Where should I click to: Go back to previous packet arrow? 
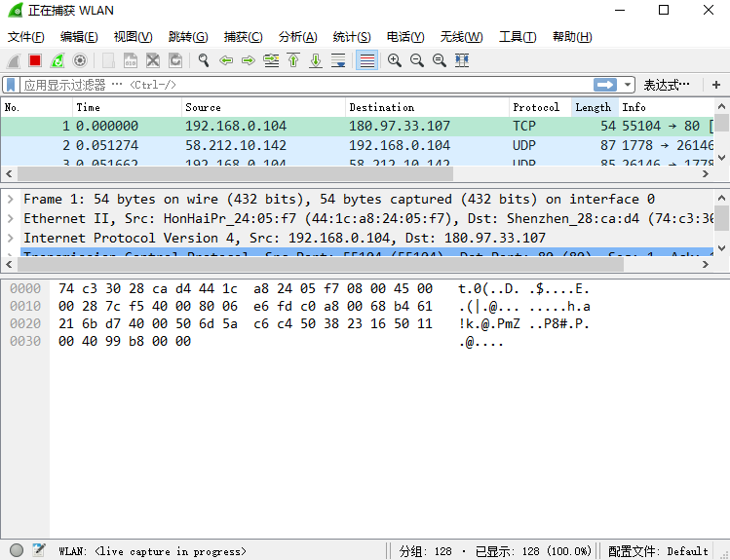pyautogui.click(x=226, y=60)
